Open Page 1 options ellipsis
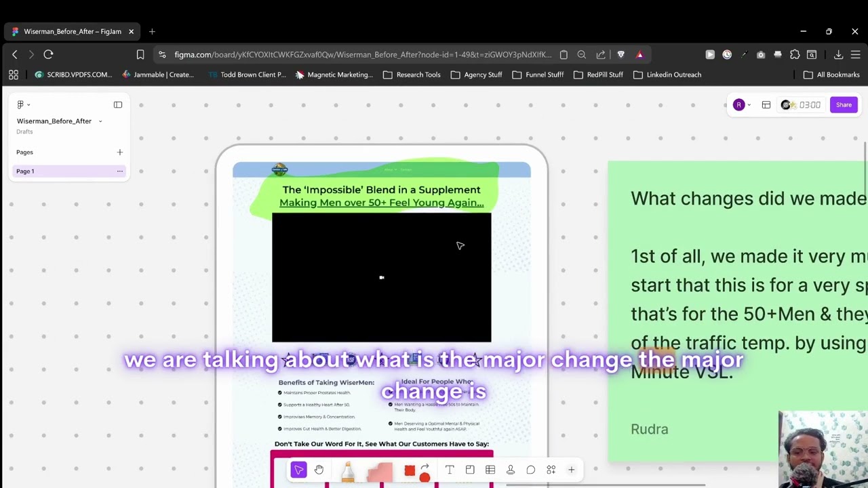 coord(120,171)
